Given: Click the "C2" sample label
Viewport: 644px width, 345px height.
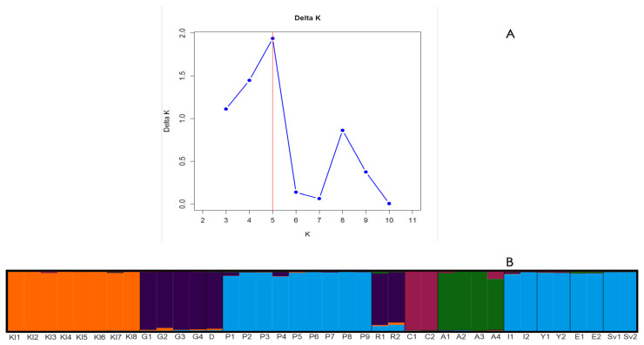Looking at the screenshot, I should [x=430, y=337].
